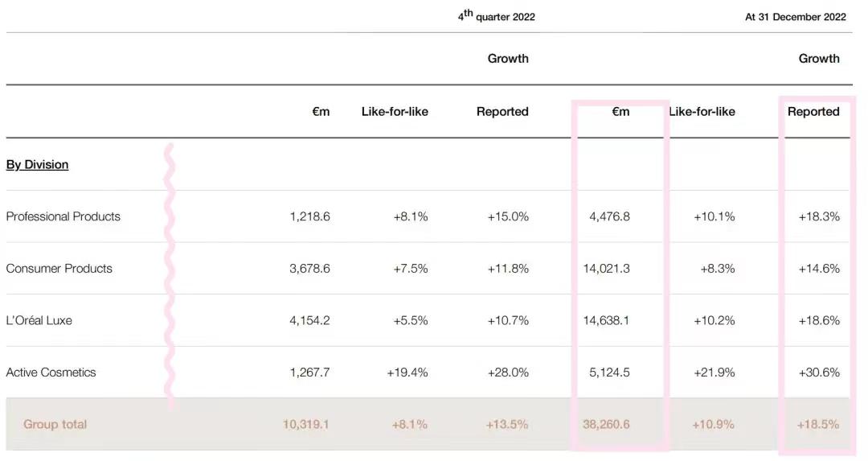Click the At 31 December 2022 header
The height and width of the screenshot is (461, 868).
click(795, 17)
